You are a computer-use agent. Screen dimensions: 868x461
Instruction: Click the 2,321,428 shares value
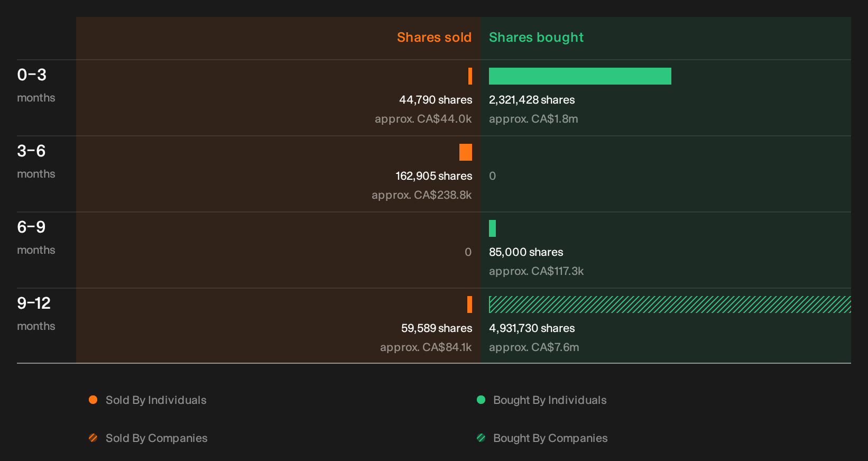point(532,100)
